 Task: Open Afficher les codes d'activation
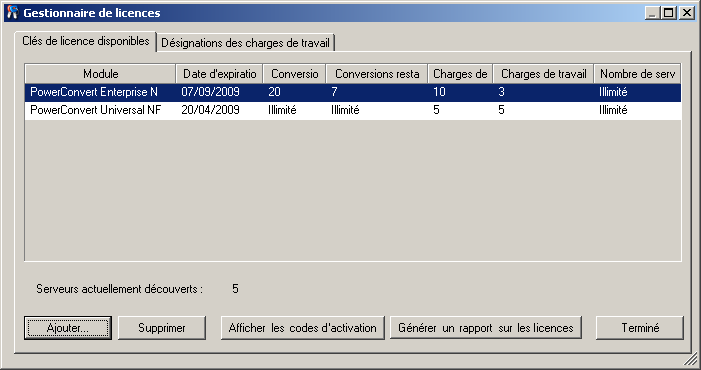(x=303, y=328)
